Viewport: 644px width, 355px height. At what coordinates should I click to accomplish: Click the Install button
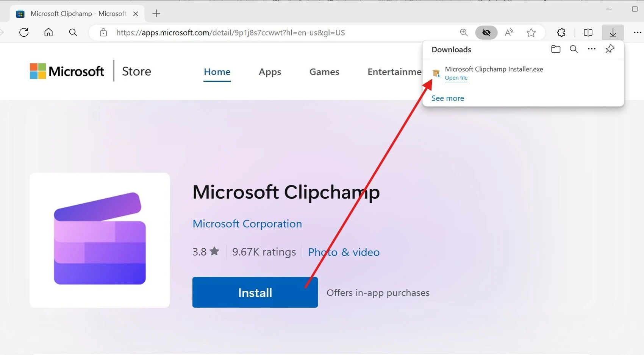(255, 292)
